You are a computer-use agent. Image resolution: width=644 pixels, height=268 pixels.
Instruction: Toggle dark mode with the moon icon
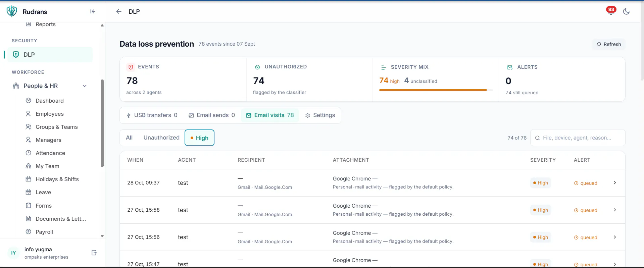[x=626, y=11]
